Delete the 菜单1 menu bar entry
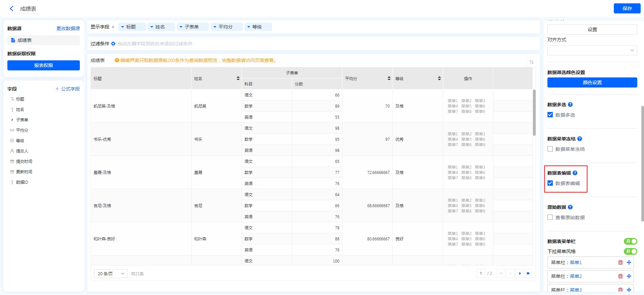644x295 pixels. pos(620,262)
